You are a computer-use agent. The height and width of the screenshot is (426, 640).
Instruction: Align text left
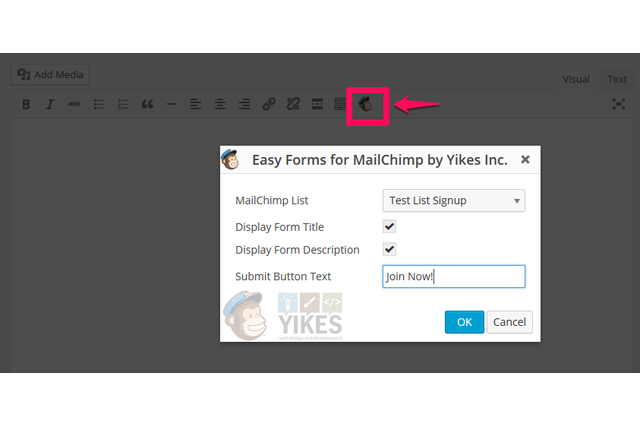[196, 104]
